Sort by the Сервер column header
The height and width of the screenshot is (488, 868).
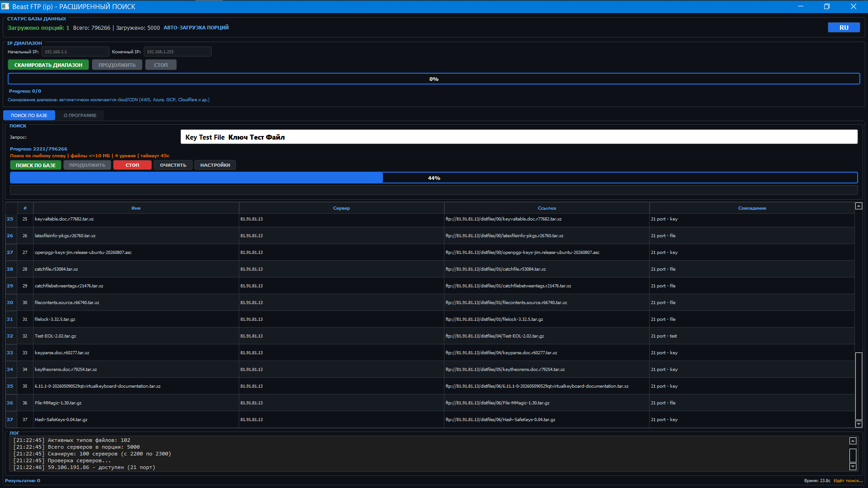coord(342,208)
